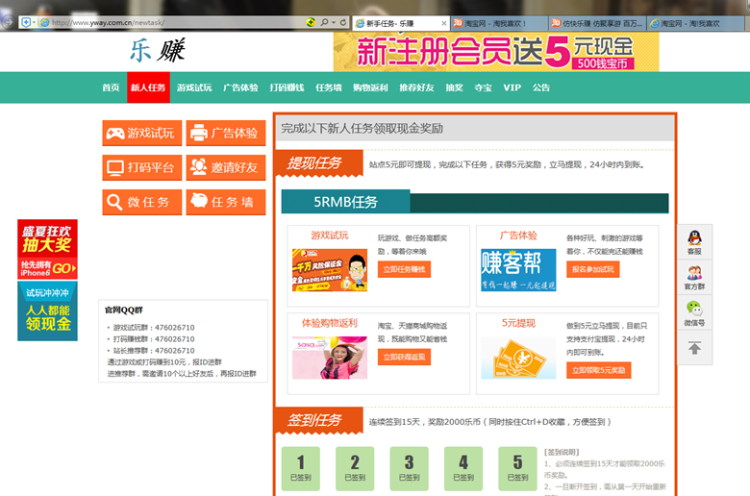The width and height of the screenshot is (750, 496).
Task: Open 广告体验 in the top navigation
Action: click(x=241, y=88)
